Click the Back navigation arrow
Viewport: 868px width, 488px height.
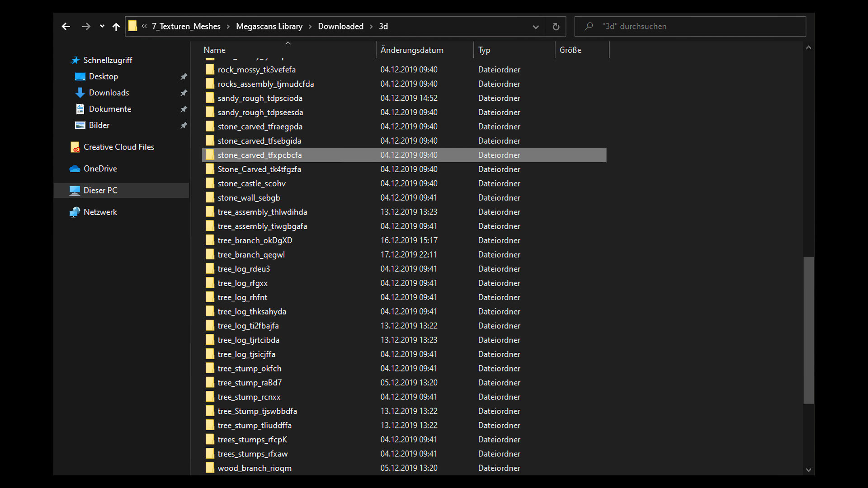point(66,27)
